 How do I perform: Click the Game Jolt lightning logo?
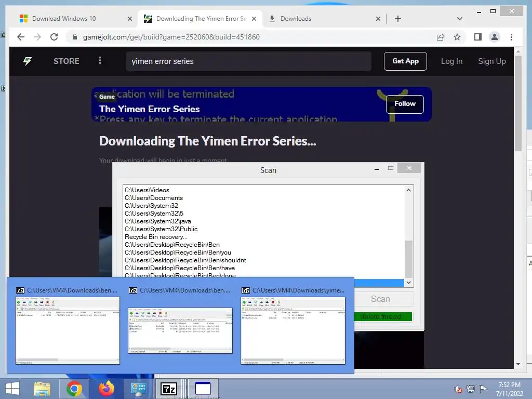click(28, 61)
